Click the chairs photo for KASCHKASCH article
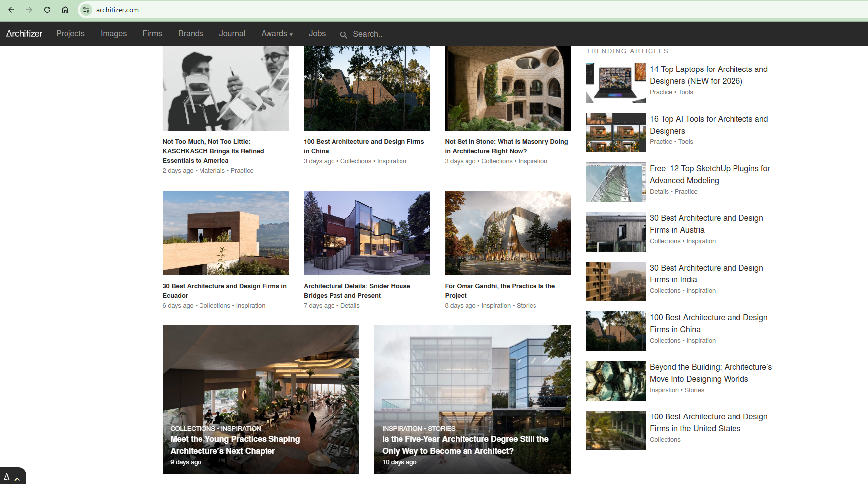868x484 pixels. click(x=226, y=88)
